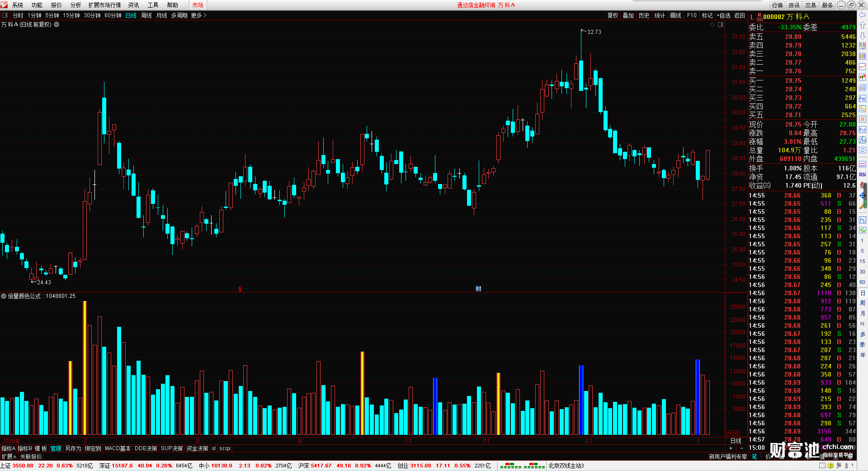Click the news window icon in sidebar

tap(863, 88)
